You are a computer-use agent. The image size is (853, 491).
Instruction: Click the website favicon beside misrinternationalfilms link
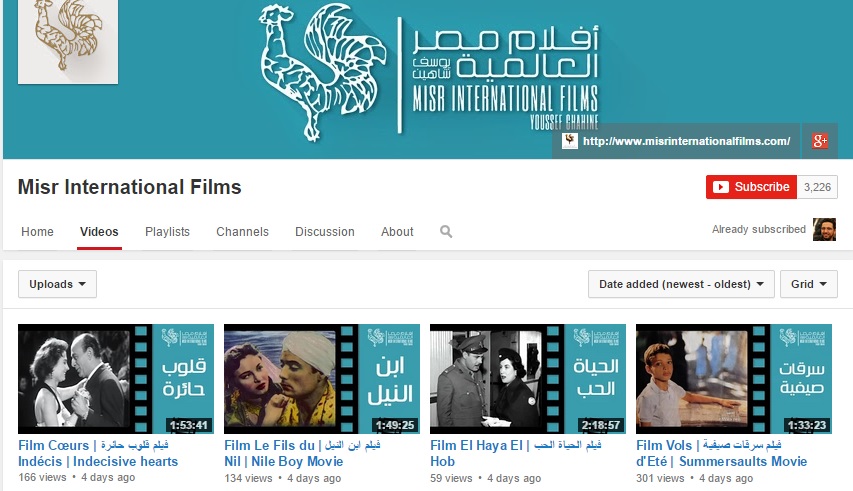tap(570, 141)
